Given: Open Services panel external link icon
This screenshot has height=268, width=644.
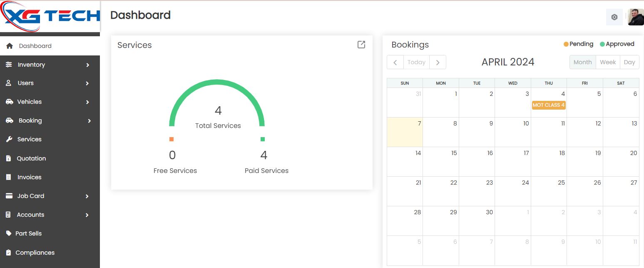Looking at the screenshot, I should [361, 45].
